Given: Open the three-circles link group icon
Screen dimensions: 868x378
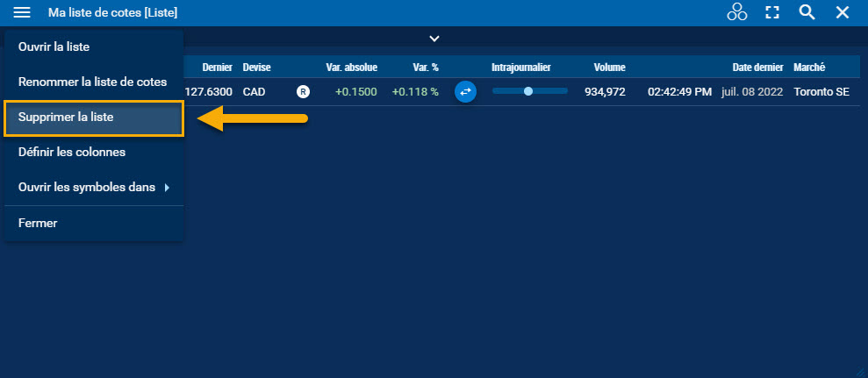Looking at the screenshot, I should [x=736, y=12].
